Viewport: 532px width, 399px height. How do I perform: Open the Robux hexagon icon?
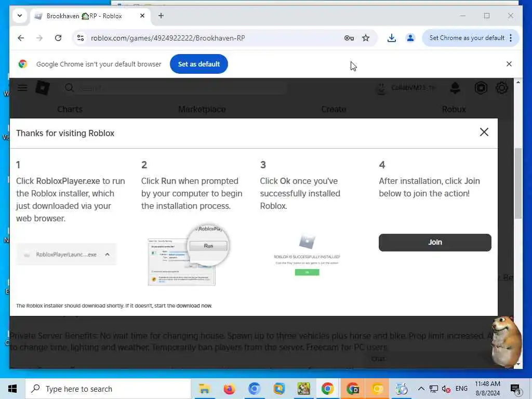[481, 88]
